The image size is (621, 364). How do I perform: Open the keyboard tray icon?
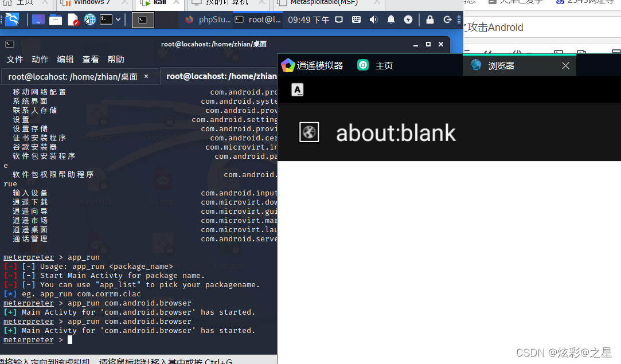coord(356,19)
